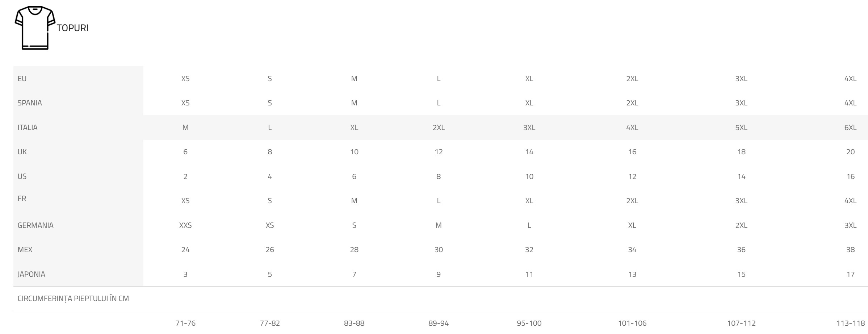
Task: Click the t-shirt icon next to TOPURI
Action: [35, 28]
